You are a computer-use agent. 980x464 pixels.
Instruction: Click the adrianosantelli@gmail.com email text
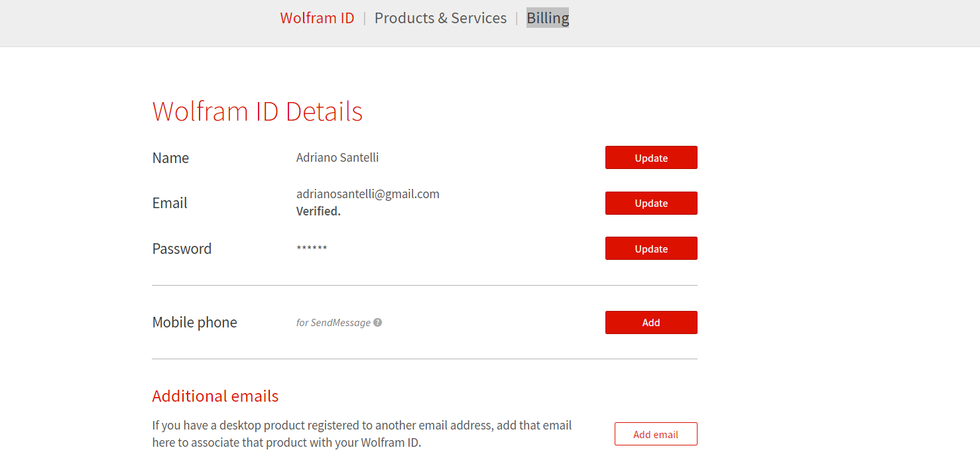pyautogui.click(x=368, y=194)
